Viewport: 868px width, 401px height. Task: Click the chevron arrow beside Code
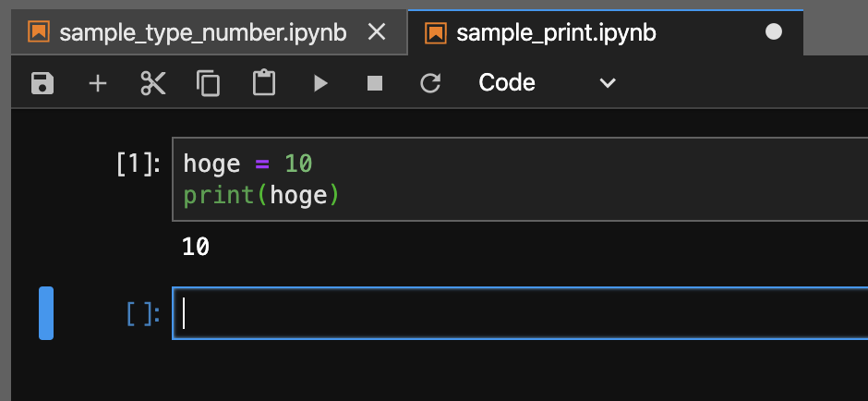(x=608, y=84)
